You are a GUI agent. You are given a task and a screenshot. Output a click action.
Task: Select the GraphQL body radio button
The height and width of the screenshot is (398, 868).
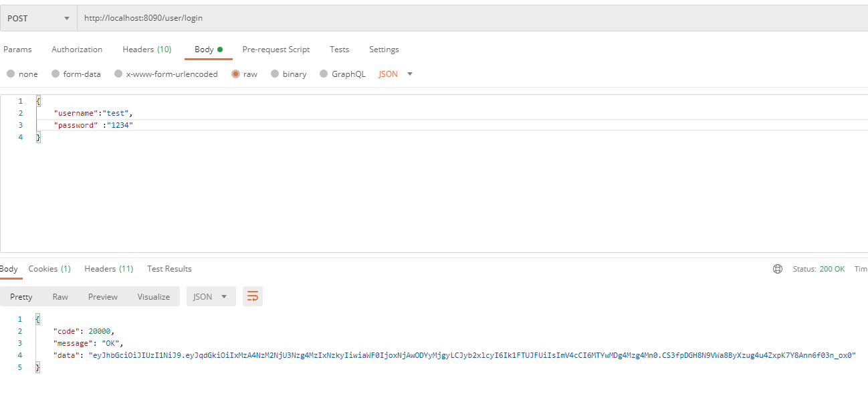[324, 74]
